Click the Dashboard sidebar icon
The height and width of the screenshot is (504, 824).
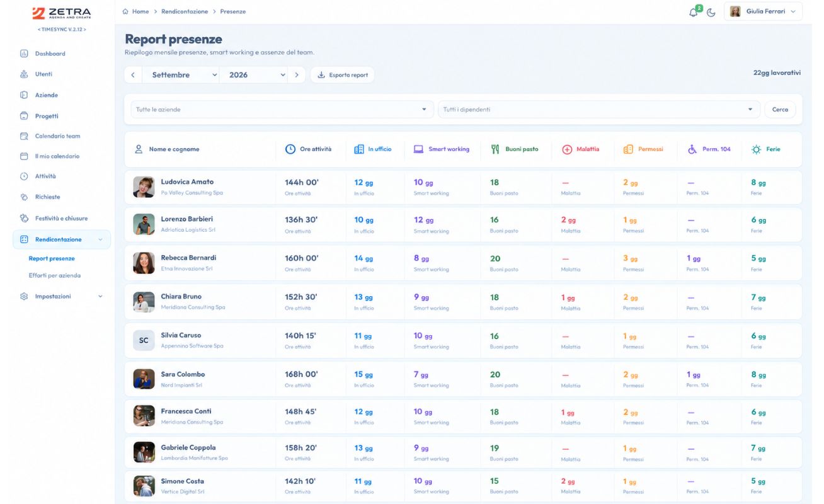(x=24, y=54)
